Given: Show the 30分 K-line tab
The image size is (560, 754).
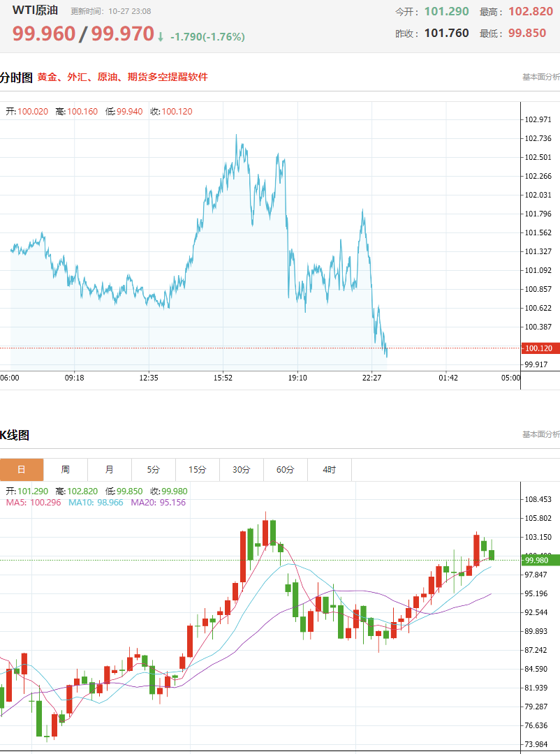Looking at the screenshot, I should click(x=242, y=469).
